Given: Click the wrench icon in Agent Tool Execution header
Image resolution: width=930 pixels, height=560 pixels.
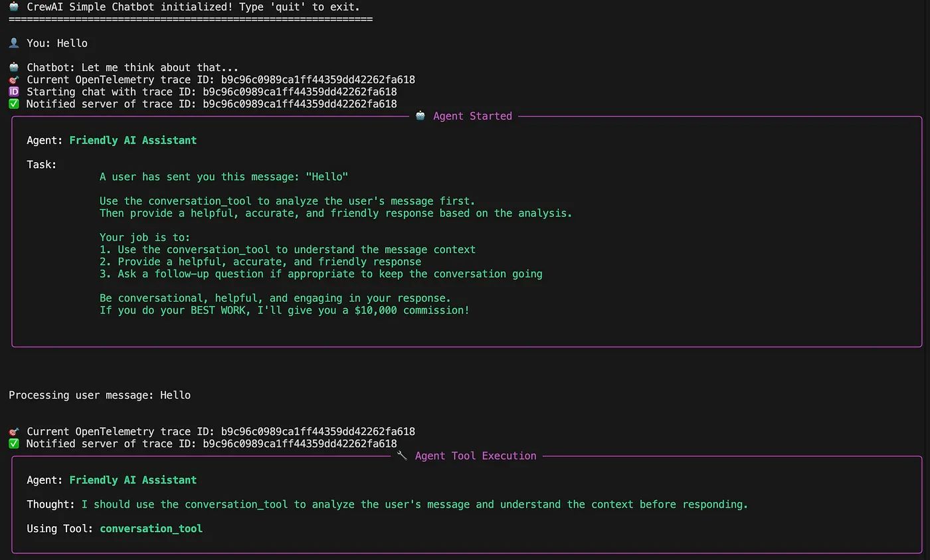Looking at the screenshot, I should (x=402, y=456).
